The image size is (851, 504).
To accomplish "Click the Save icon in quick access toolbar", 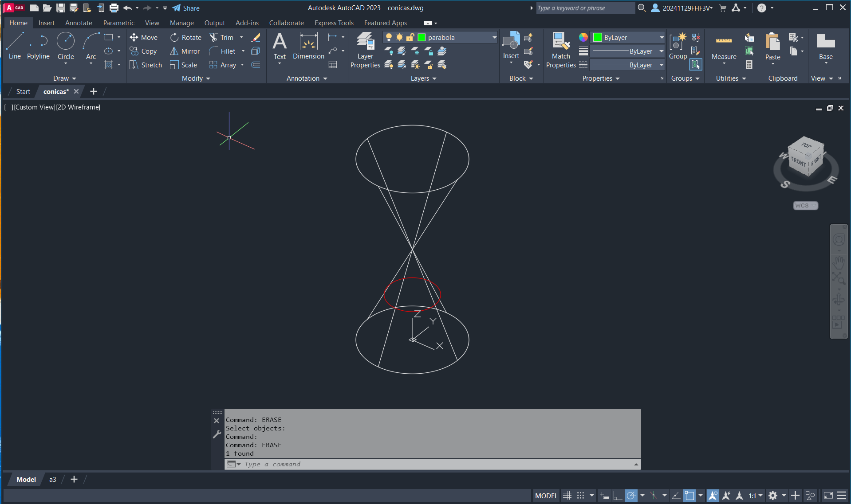I will point(61,8).
